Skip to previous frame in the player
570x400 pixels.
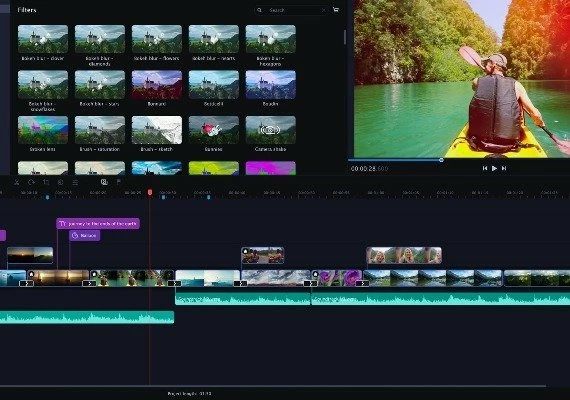pos(485,168)
